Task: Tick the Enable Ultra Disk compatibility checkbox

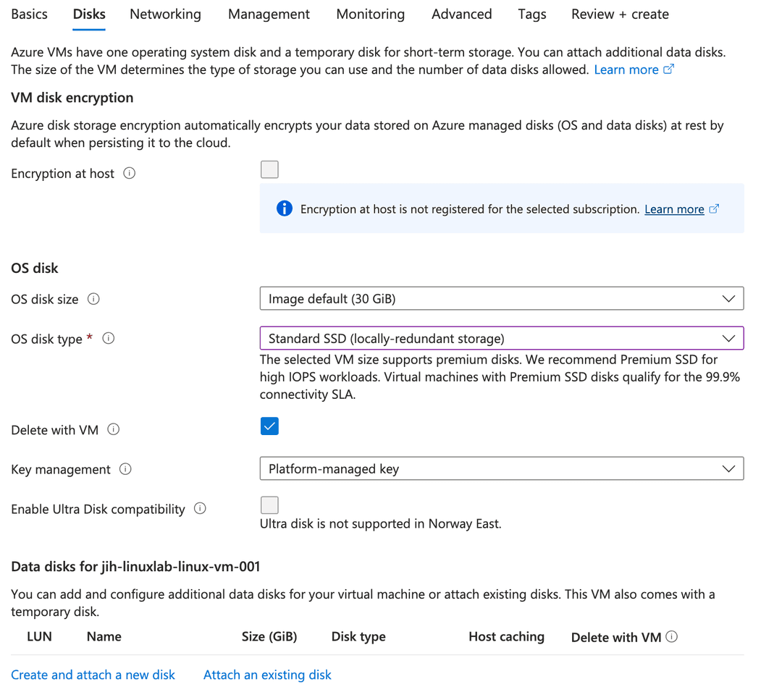Action: (x=269, y=505)
